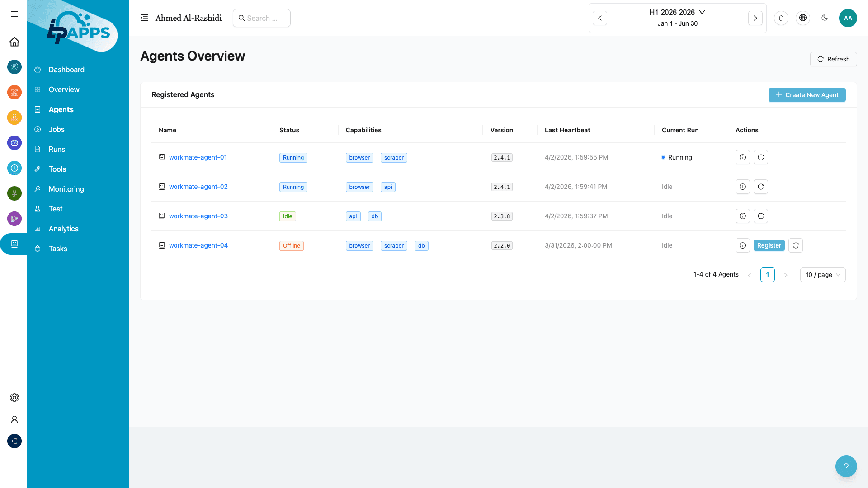Open Monitoring in the sidebar menu

66,189
